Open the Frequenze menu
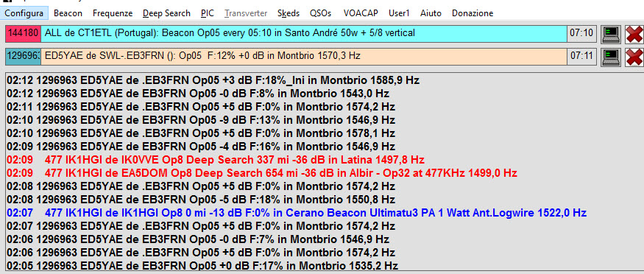 point(113,13)
